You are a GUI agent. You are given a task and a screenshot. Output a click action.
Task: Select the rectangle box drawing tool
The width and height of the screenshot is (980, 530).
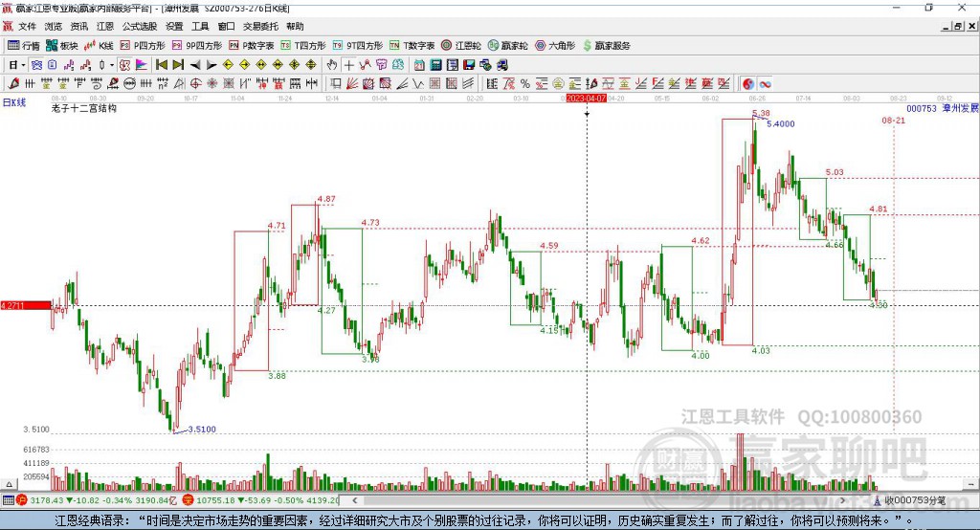(336, 84)
